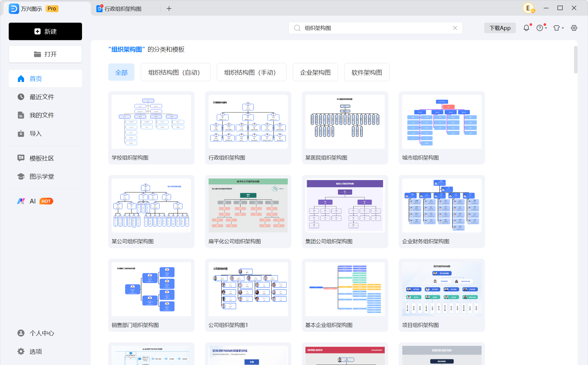Select the 全部 category filter
This screenshot has height=365, width=588.
coord(121,72)
